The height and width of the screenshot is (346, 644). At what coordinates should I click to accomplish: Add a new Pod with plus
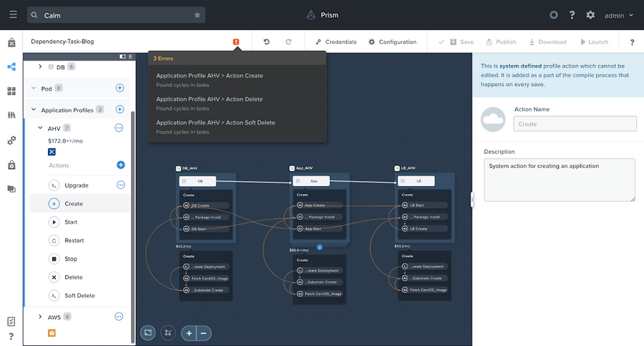(x=120, y=88)
